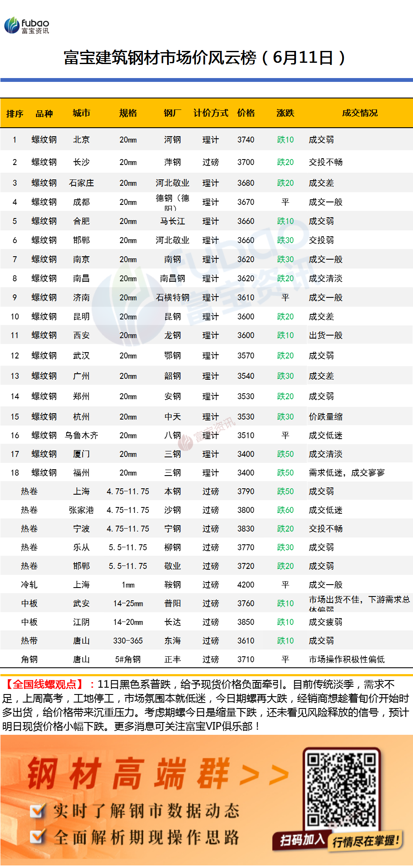Click 武安 city cell in 中板 row
Screen dimensions: 413x868
(x=81, y=603)
